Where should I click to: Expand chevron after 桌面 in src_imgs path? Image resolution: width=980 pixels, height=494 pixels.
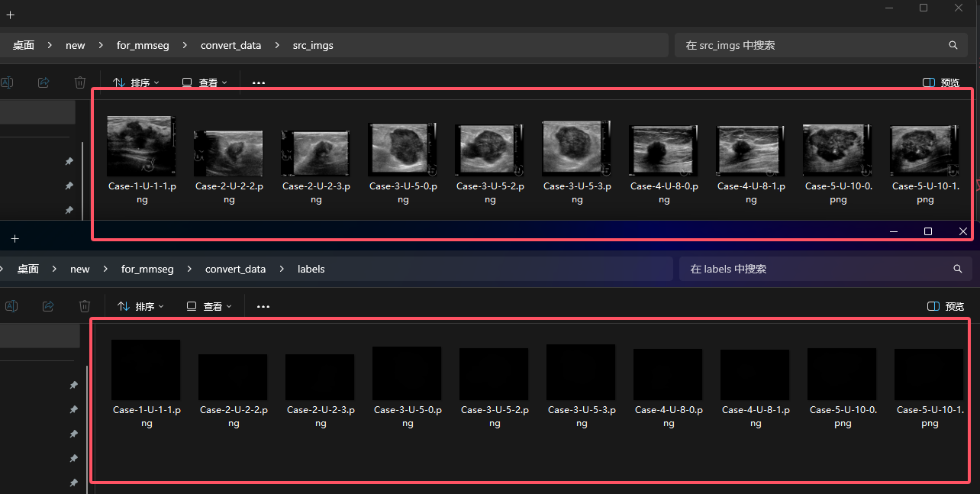50,45
